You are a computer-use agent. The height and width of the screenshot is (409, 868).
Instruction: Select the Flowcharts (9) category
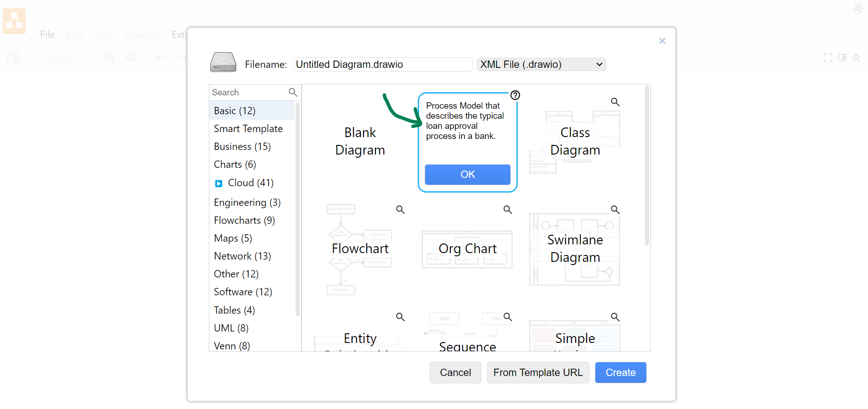(244, 221)
